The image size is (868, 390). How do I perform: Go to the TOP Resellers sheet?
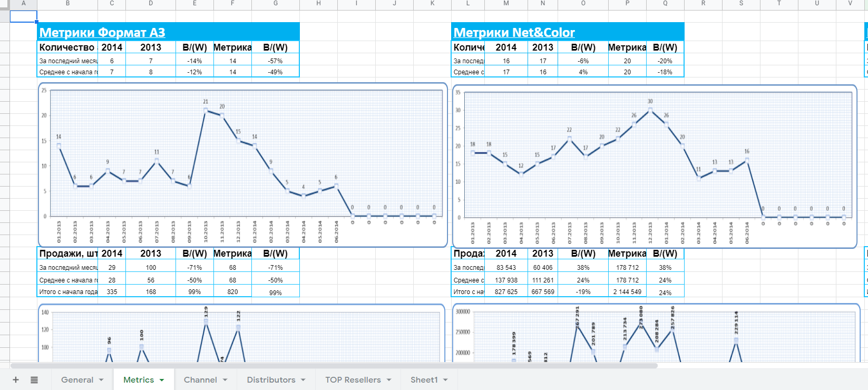(x=353, y=380)
